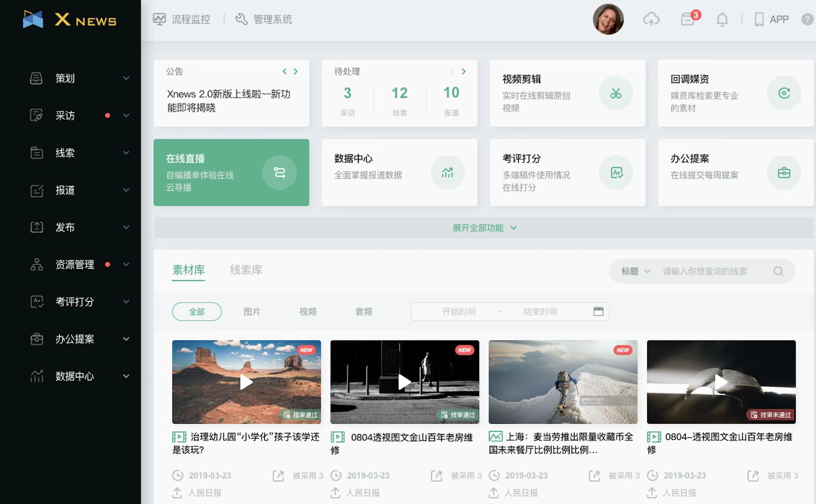This screenshot has height=504, width=816.
Task: Open the inbox icon with badge 3
Action: tap(688, 19)
